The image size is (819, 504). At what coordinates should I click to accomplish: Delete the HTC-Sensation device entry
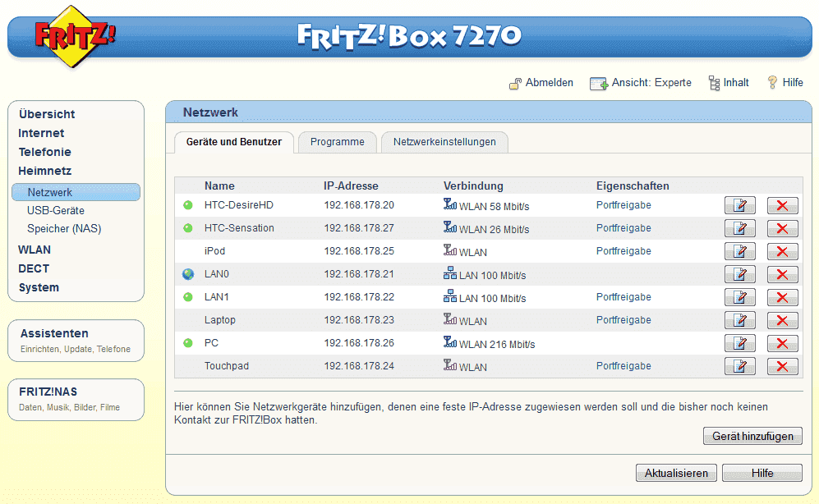coord(782,228)
